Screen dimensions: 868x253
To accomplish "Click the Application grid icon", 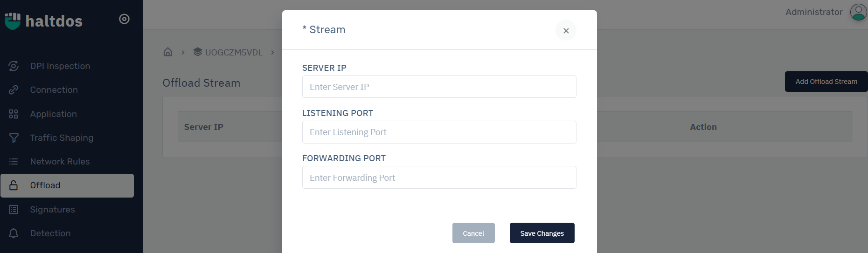I will (14, 114).
